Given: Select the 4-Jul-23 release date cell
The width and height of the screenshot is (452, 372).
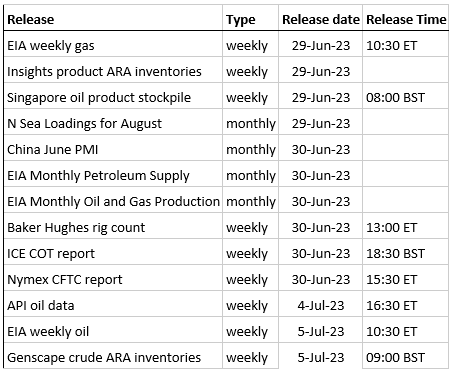Looking at the screenshot, I should point(320,305).
